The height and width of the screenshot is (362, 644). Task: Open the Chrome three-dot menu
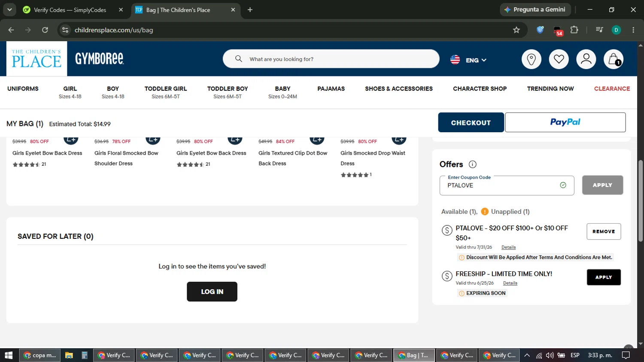click(633, 30)
